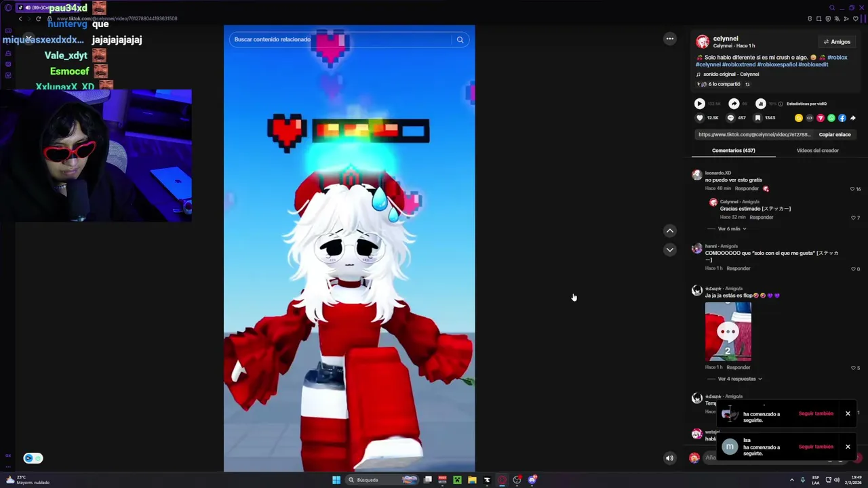Screen dimensions: 868x488
Task: Click the Copiar enlace button
Action: (834, 135)
